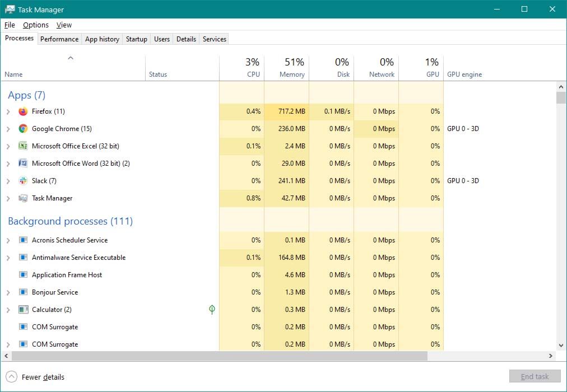Click the Google Chrome icon

point(23,129)
